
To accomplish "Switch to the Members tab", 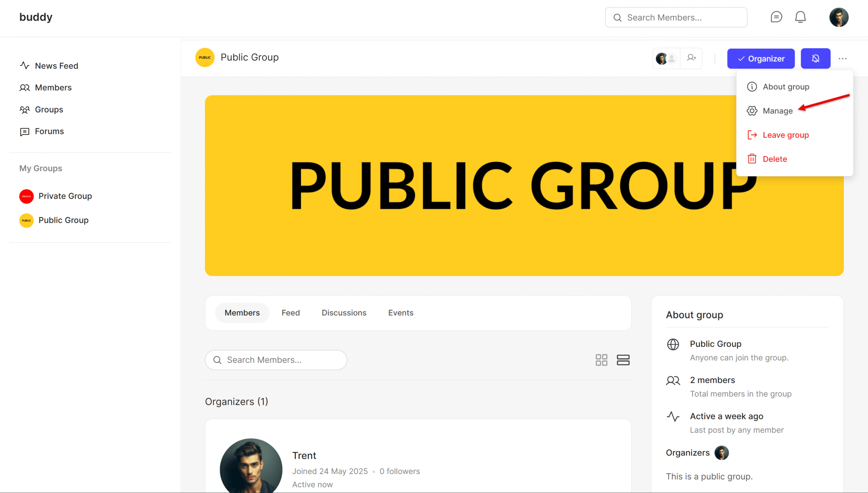I will point(242,313).
